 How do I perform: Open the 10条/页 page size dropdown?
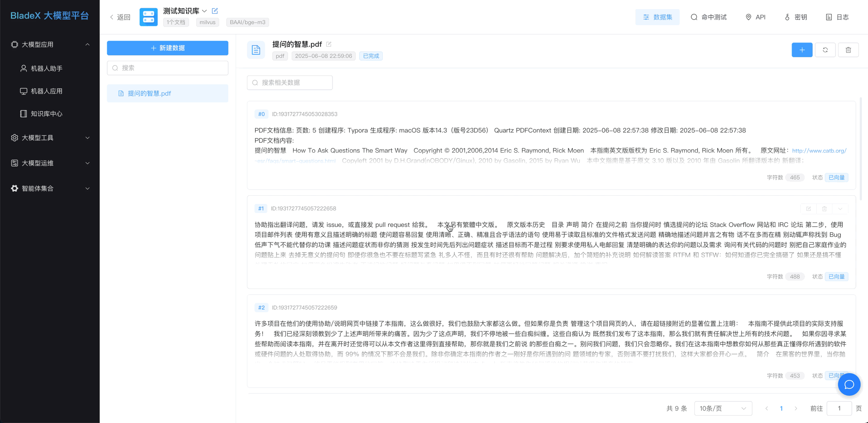tap(723, 408)
